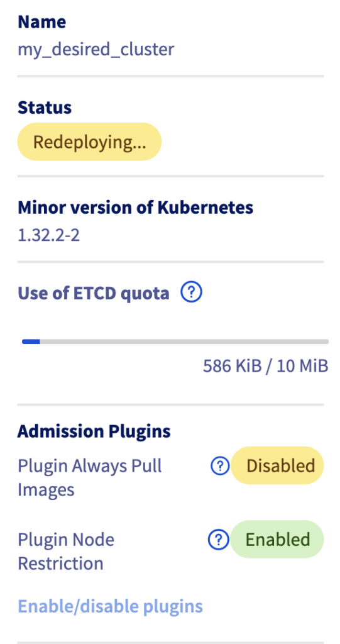Click the 586 KiB / 10 MiB usage text

coord(266,365)
